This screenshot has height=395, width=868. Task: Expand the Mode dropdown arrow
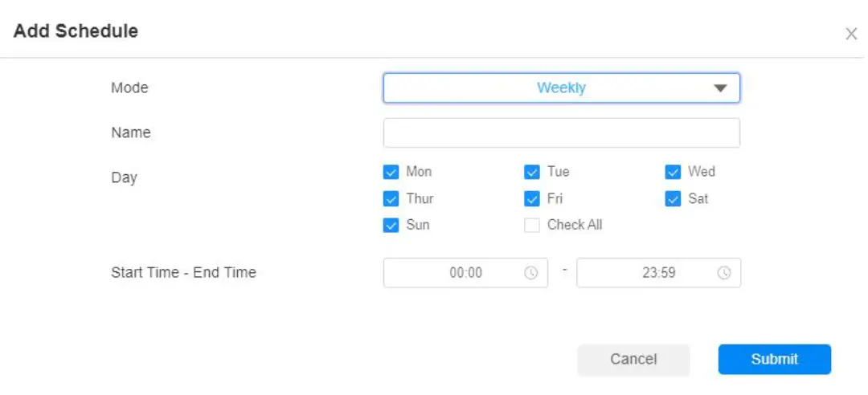click(x=720, y=88)
